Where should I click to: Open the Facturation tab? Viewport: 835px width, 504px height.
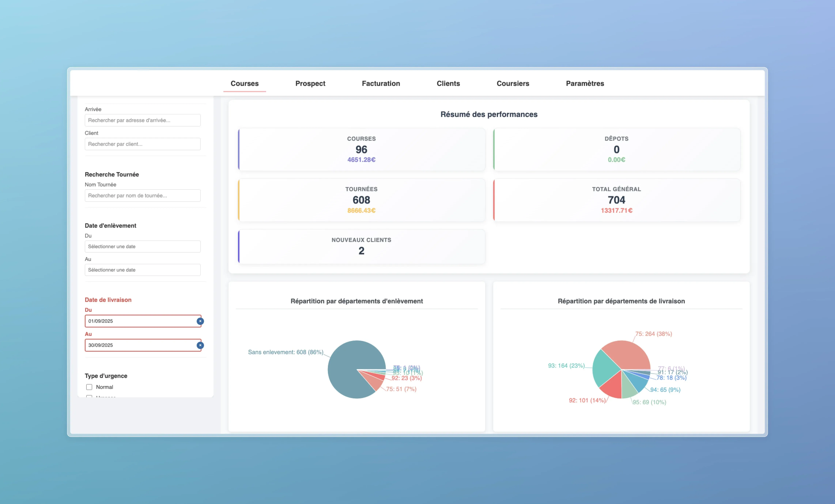click(x=381, y=83)
